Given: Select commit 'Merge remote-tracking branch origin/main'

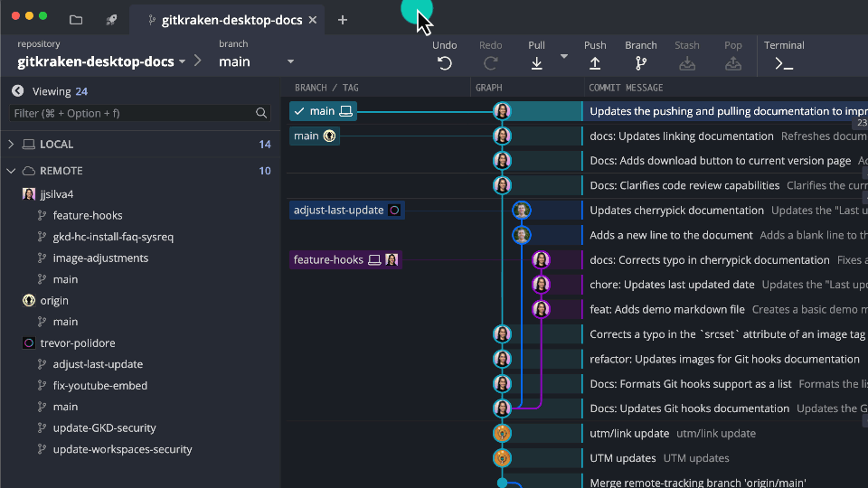Looking at the screenshot, I should 697,483.
